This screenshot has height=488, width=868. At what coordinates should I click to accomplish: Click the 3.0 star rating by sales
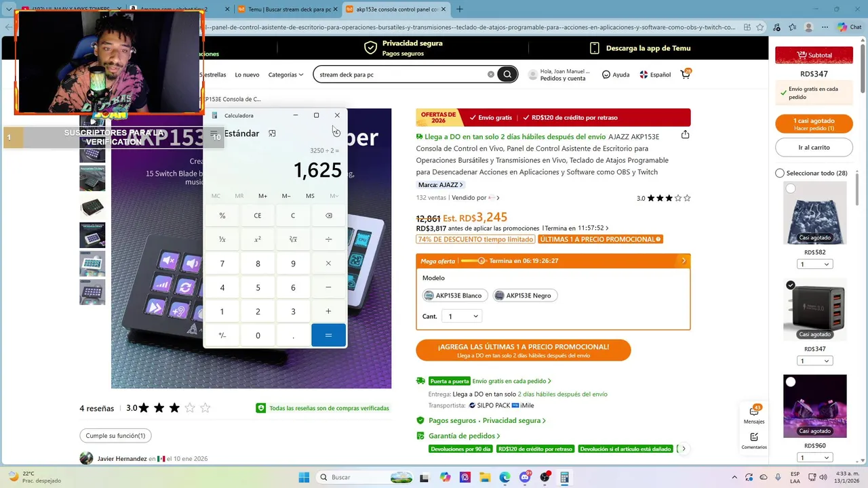point(663,198)
